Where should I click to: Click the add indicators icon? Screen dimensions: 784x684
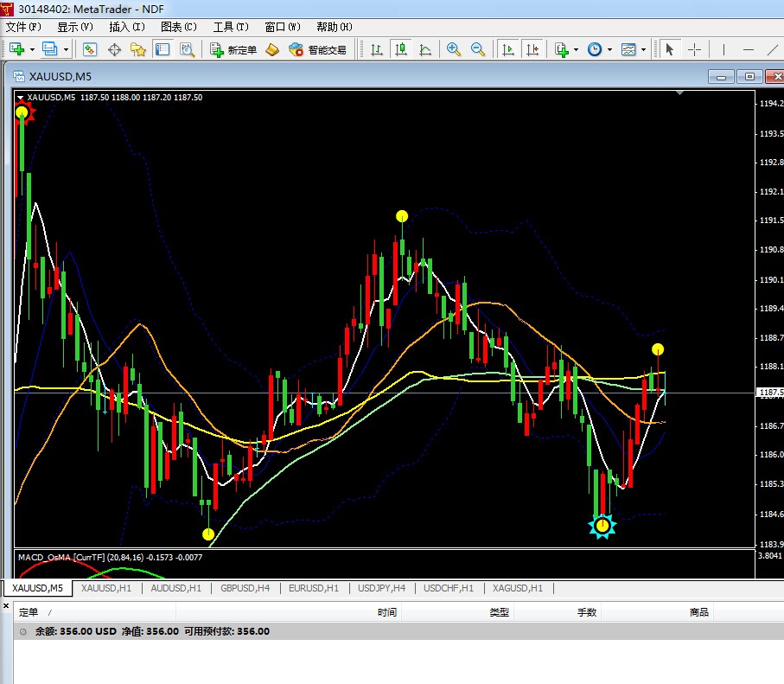click(x=562, y=49)
